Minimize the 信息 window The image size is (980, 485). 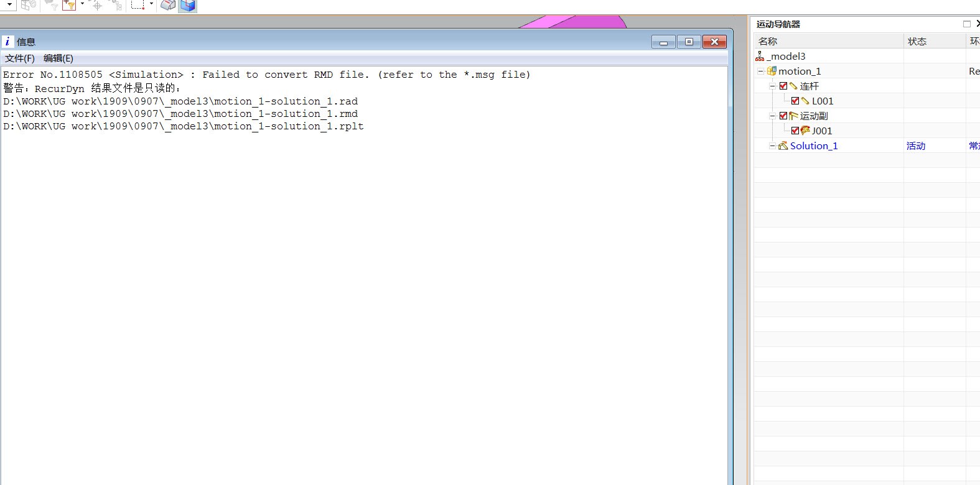coord(663,42)
